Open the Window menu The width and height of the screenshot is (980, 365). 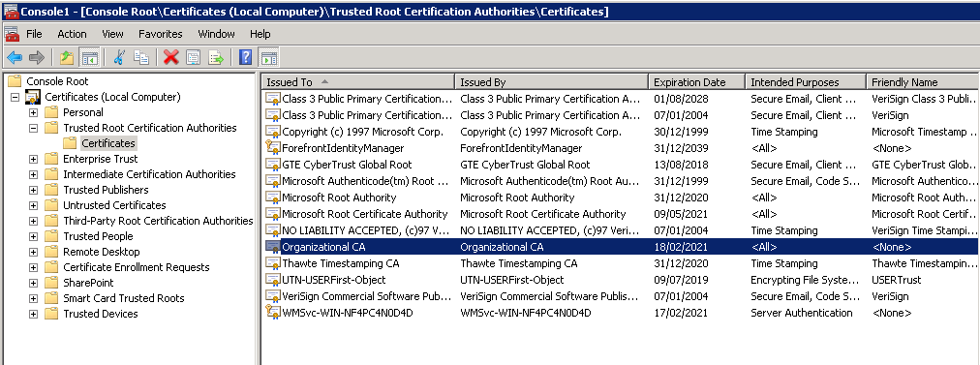(216, 34)
